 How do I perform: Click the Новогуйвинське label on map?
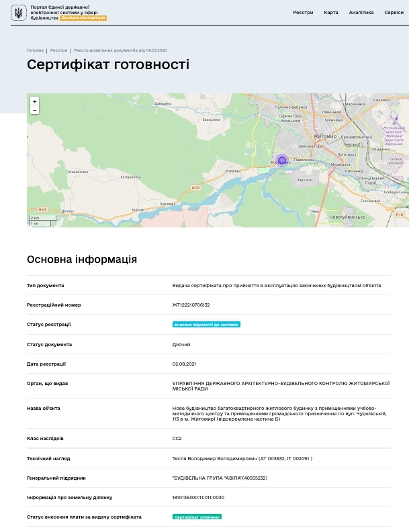click(347, 217)
